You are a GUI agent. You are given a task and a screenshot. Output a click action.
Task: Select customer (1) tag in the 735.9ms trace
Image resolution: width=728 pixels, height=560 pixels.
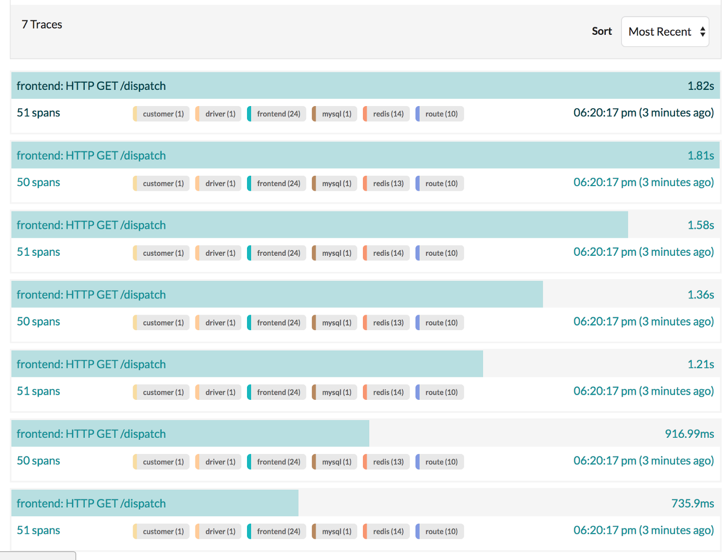point(161,532)
